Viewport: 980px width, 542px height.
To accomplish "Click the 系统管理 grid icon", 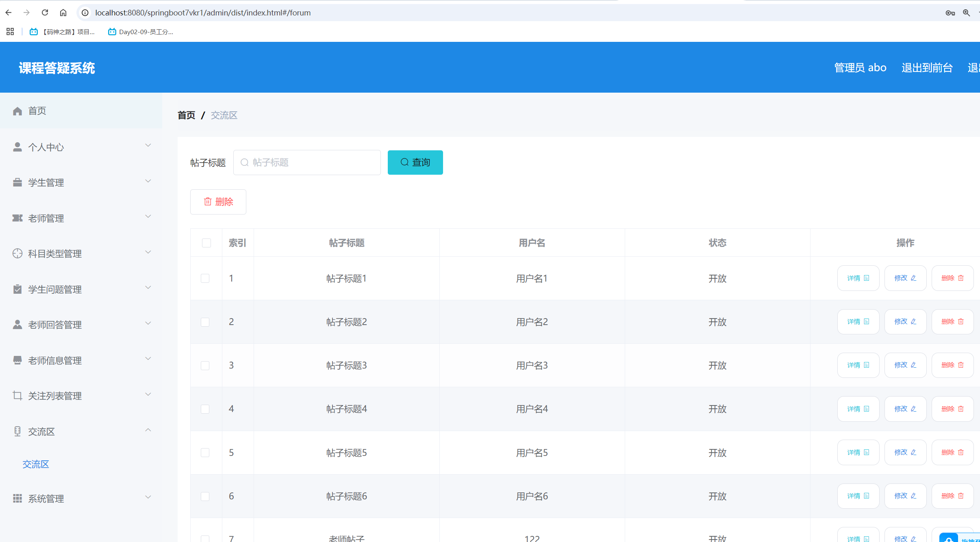I will pos(17,499).
